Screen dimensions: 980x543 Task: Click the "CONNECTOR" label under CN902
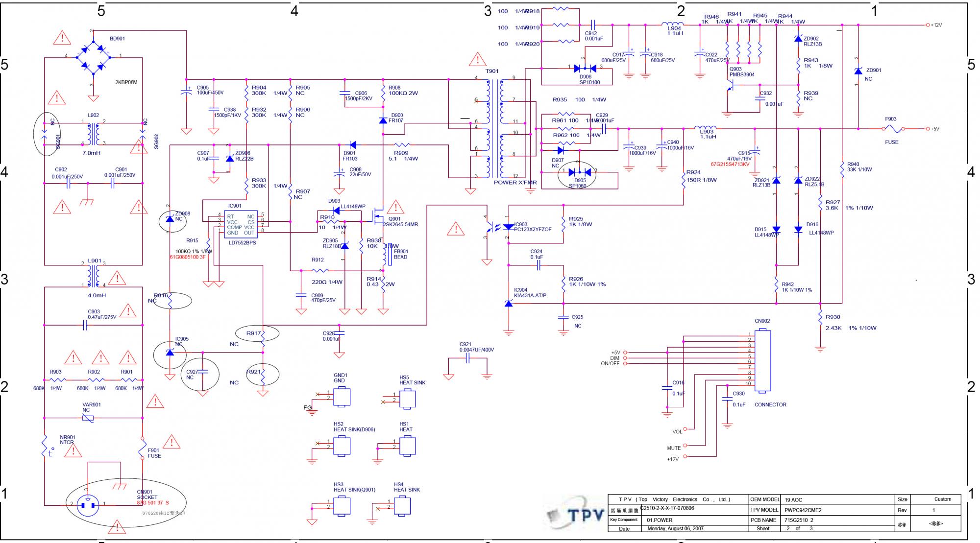(770, 405)
